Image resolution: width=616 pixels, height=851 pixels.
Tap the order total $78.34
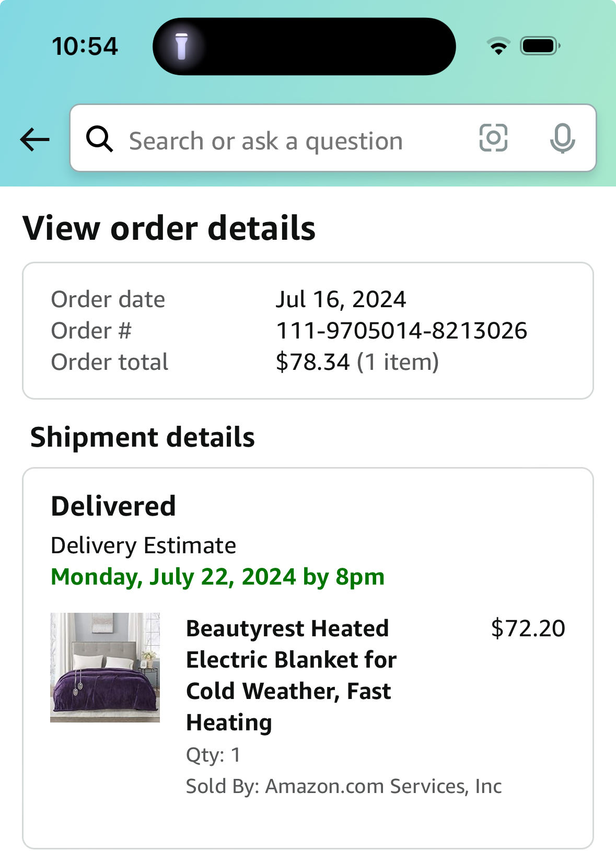[313, 362]
